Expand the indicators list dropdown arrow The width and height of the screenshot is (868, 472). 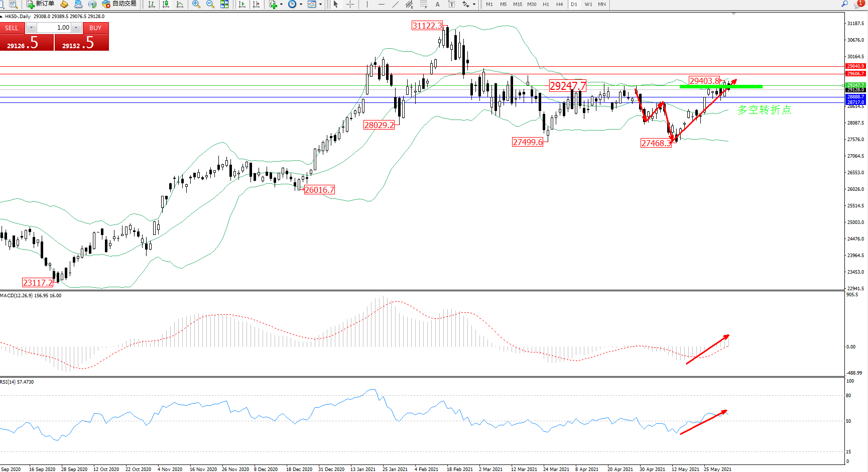click(281, 4)
